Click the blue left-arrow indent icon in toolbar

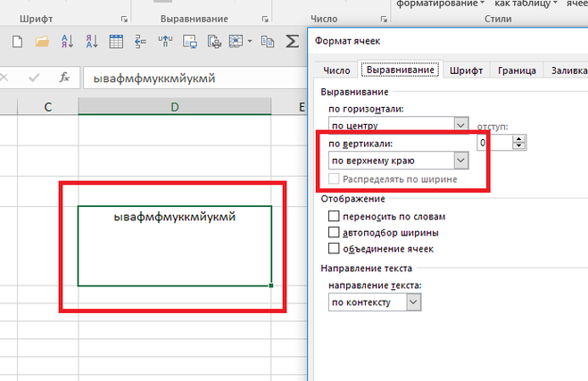tap(141, 41)
